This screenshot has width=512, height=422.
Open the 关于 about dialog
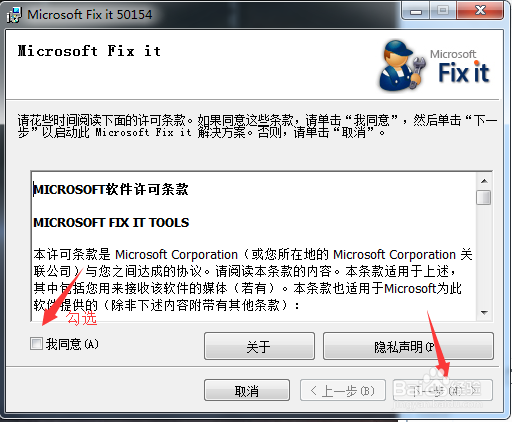[259, 346]
